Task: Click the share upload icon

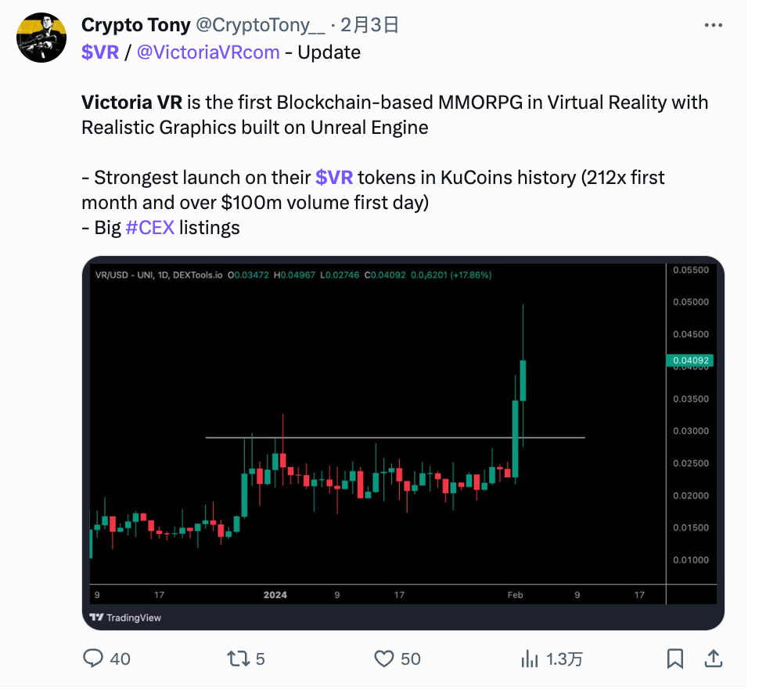Action: (x=714, y=658)
